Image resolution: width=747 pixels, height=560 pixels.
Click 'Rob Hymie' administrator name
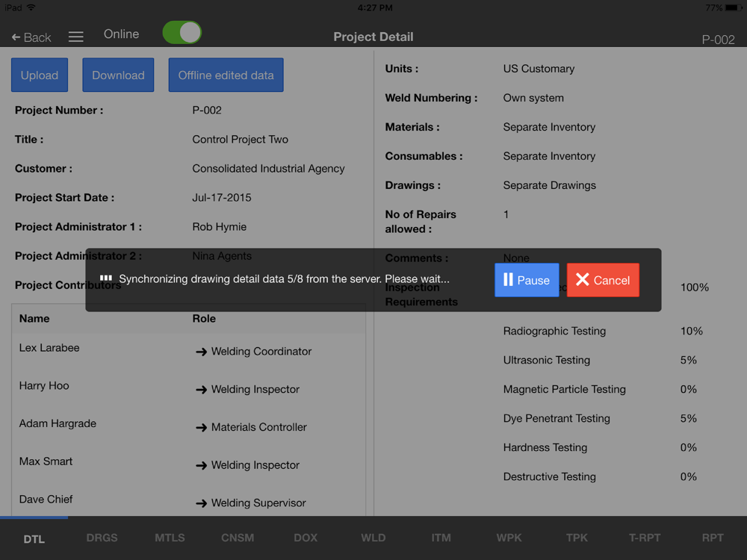[219, 227]
